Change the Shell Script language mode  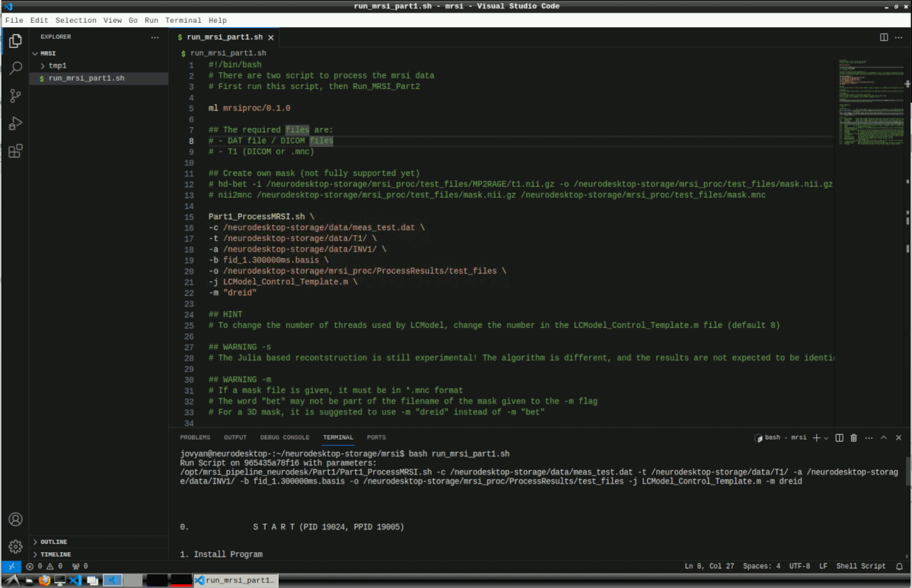(861, 566)
